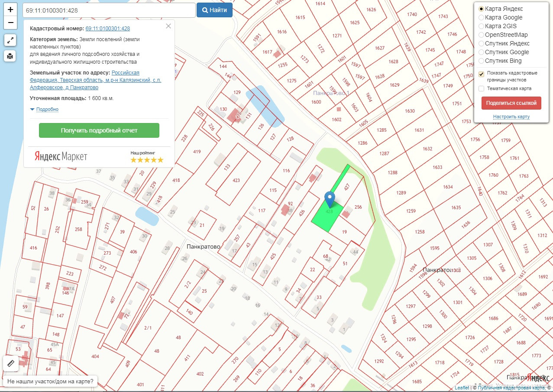Zoom out with the minus button
The width and height of the screenshot is (553, 392).
(x=10, y=23)
